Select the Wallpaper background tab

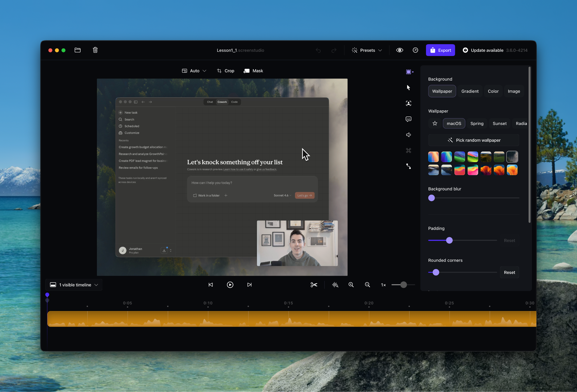click(x=442, y=91)
